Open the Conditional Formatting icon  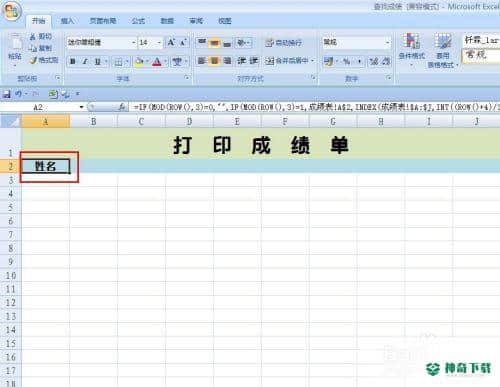[x=411, y=47]
